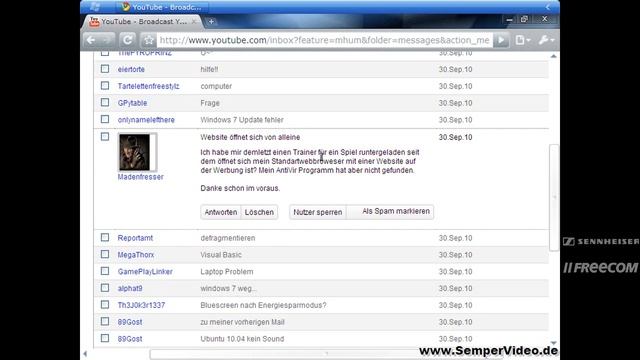Open the GPytable user link
Viewport: 640px width, 360px height.
132,103
